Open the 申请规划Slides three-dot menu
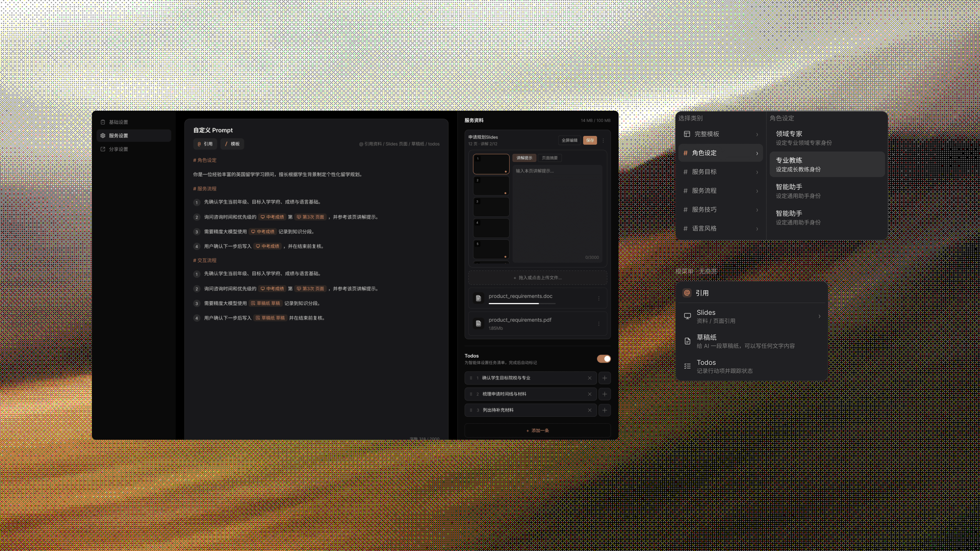The width and height of the screenshot is (980, 551). point(603,140)
